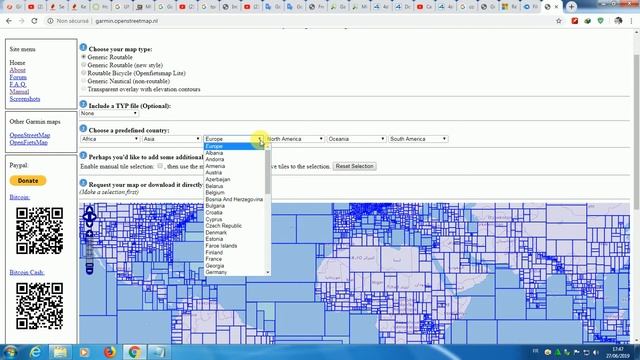The width and height of the screenshot is (640, 360).
Task: Reload the garmin.openstreetmap.nl page
Action: click(34, 21)
